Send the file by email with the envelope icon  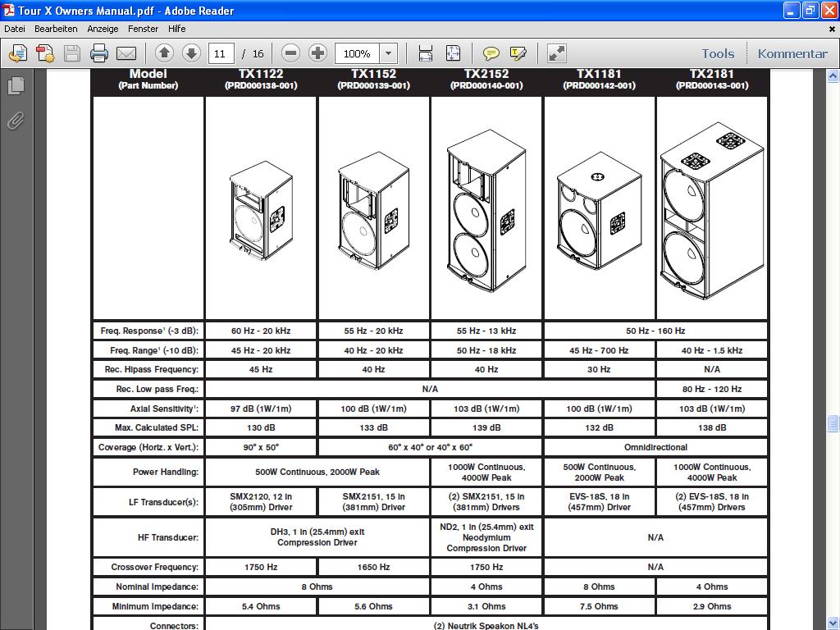126,53
